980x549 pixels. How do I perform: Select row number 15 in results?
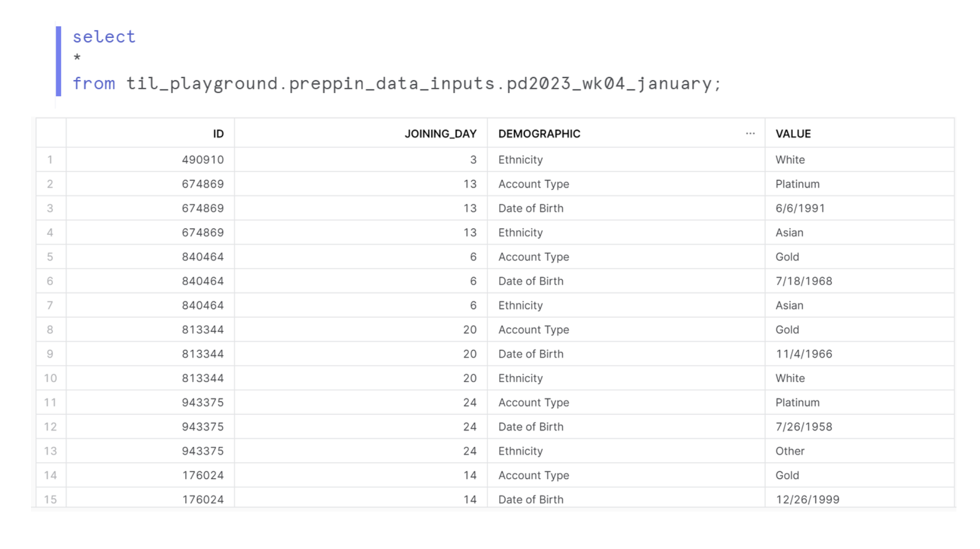(x=50, y=499)
